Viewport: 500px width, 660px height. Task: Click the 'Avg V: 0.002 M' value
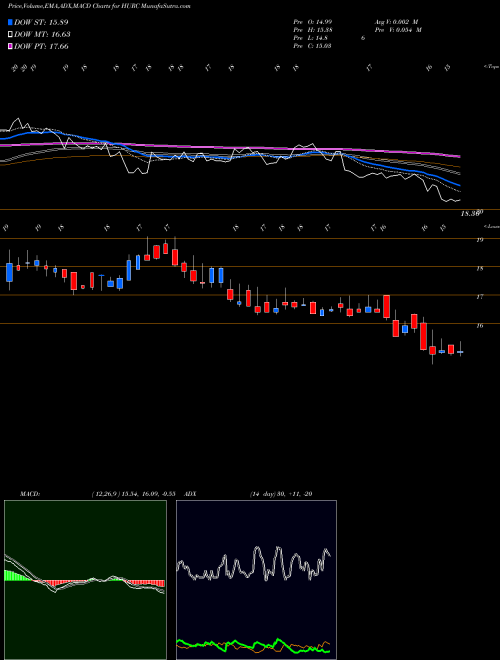(396, 22)
